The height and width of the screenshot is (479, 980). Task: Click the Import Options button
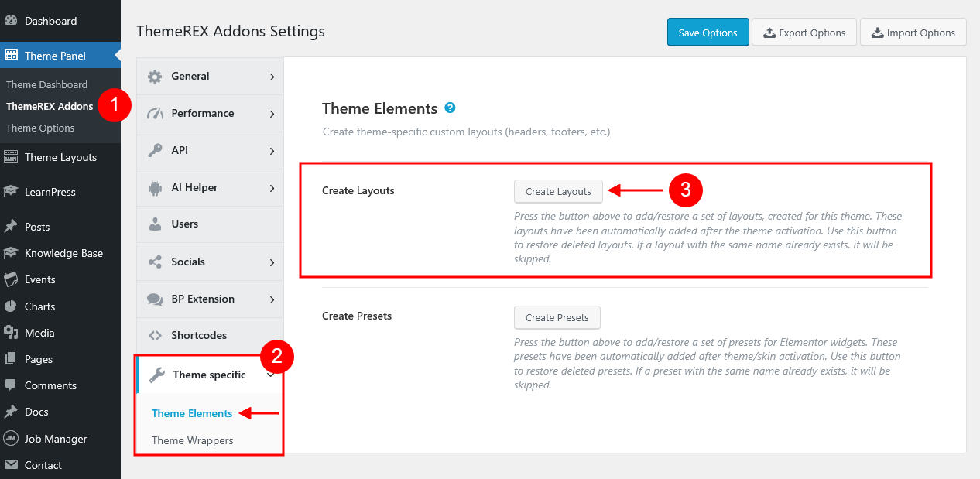tap(913, 33)
